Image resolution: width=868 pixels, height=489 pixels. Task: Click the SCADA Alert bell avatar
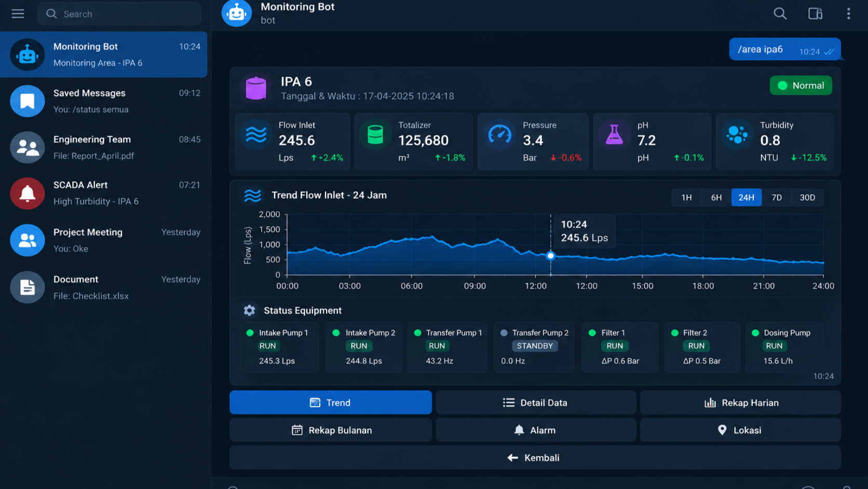tap(27, 193)
